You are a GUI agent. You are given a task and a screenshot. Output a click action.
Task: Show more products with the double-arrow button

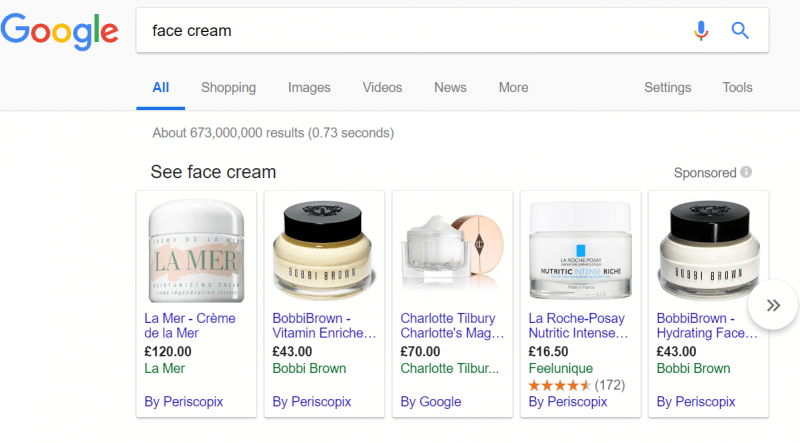tap(773, 305)
